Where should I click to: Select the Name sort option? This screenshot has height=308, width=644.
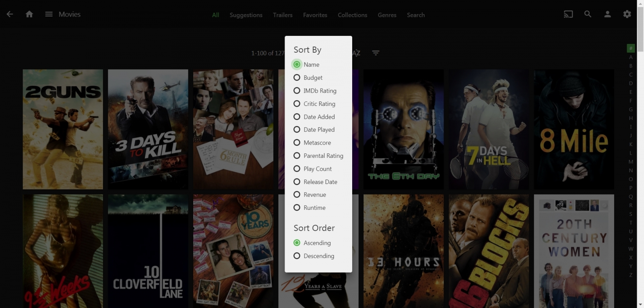pos(306,64)
